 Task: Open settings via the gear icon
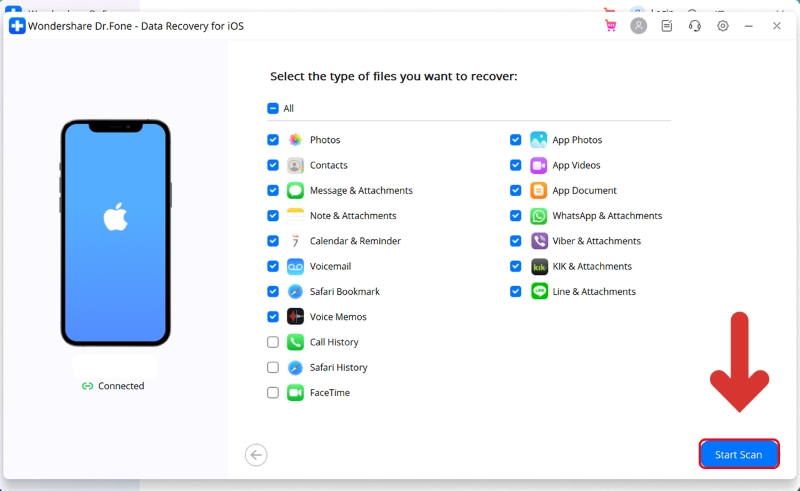(723, 26)
